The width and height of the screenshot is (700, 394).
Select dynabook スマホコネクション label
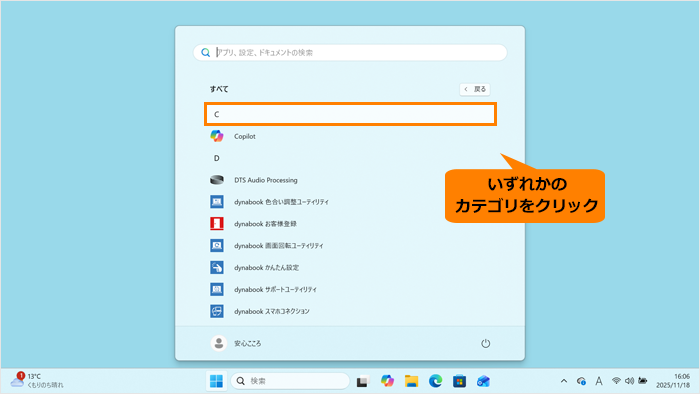click(x=272, y=311)
